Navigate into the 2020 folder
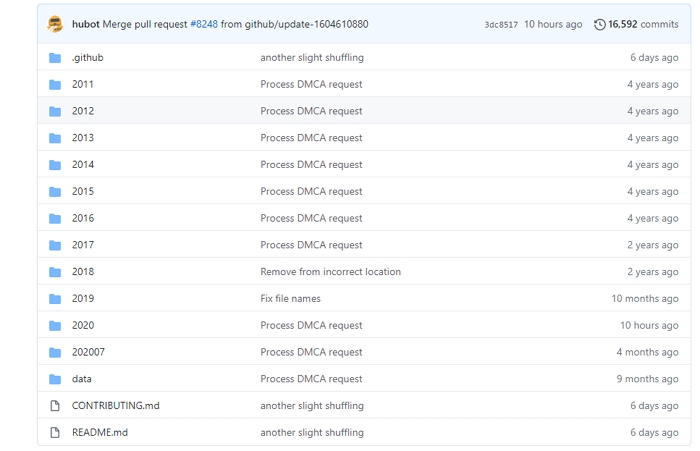Viewport: 700px width, 451px height. pos(83,326)
